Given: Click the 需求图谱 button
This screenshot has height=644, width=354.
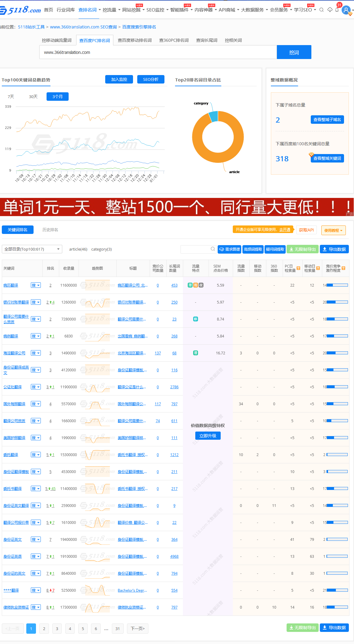Looking at the screenshot, I should 229,249.
